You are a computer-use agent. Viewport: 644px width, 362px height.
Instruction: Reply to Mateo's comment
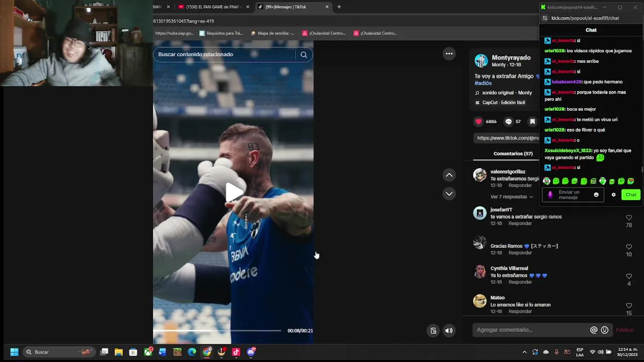(520, 311)
